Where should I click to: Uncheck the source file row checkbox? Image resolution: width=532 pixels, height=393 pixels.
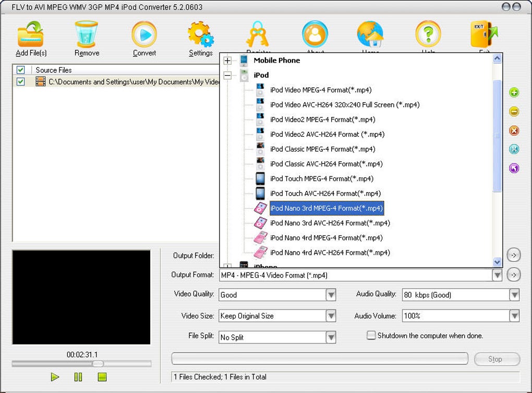pyautogui.click(x=21, y=81)
